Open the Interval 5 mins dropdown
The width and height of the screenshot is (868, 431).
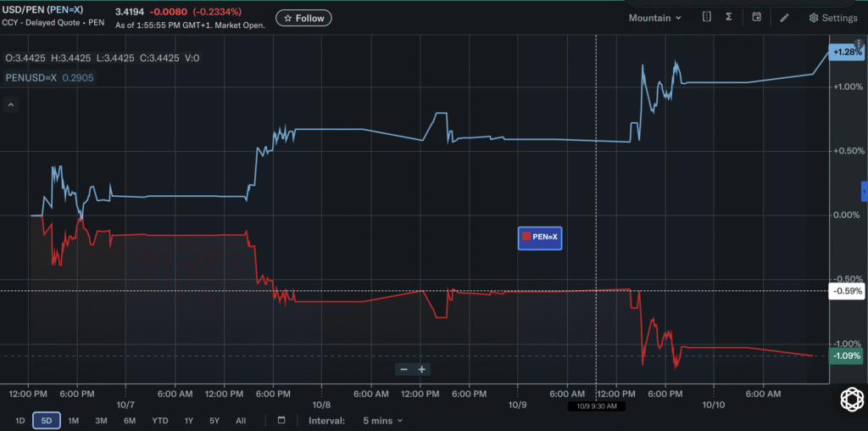381,420
